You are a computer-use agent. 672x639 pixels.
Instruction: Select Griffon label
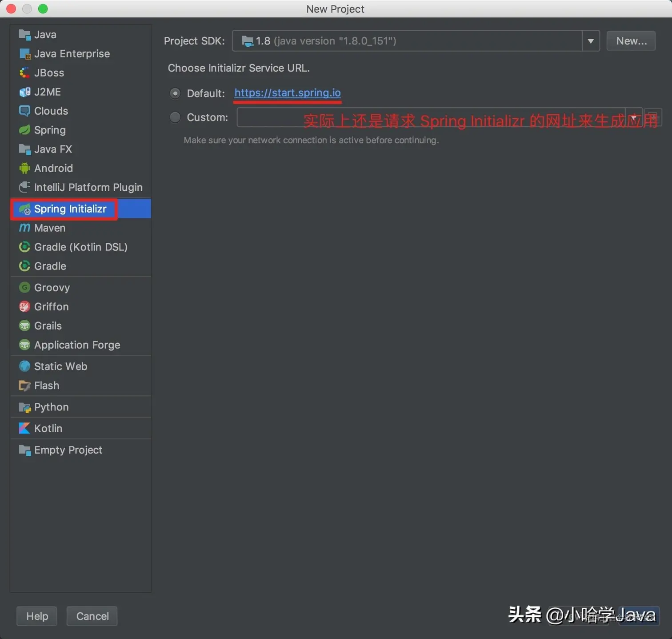[x=52, y=307]
